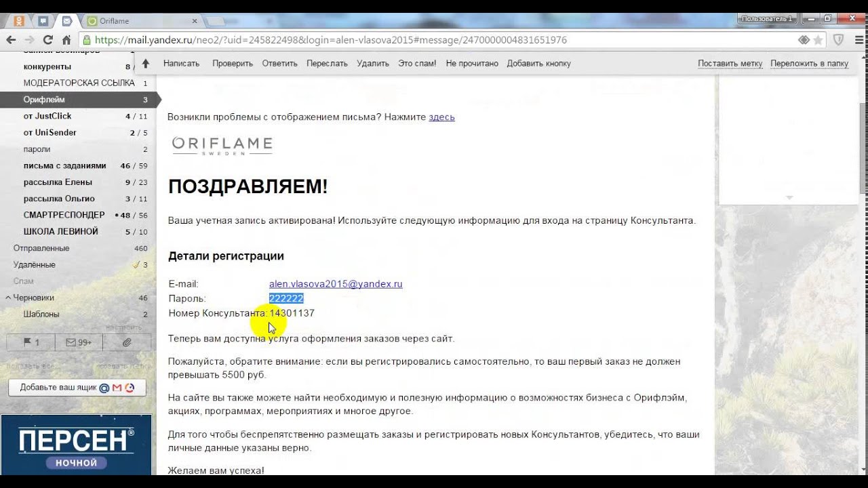
Task: Go back in browser history
Action: 12,40
